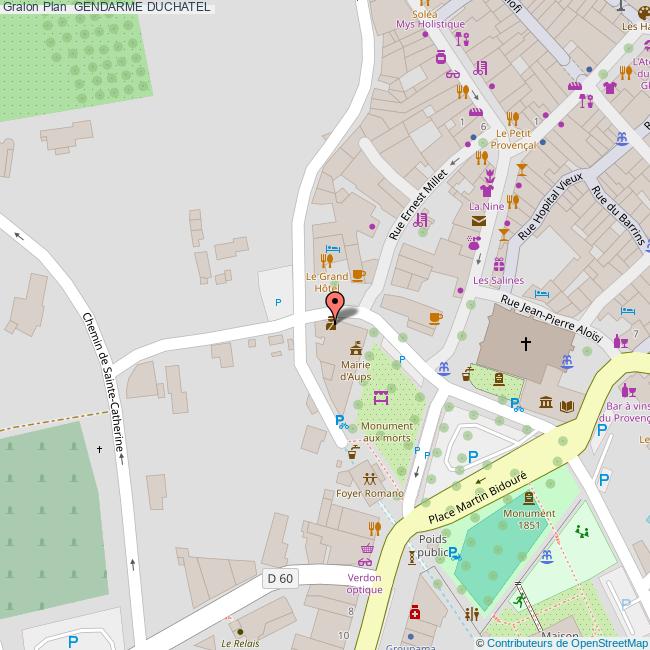650x650 pixels.
Task: Click the Monument aux morts marker icon
Action: tap(380, 399)
